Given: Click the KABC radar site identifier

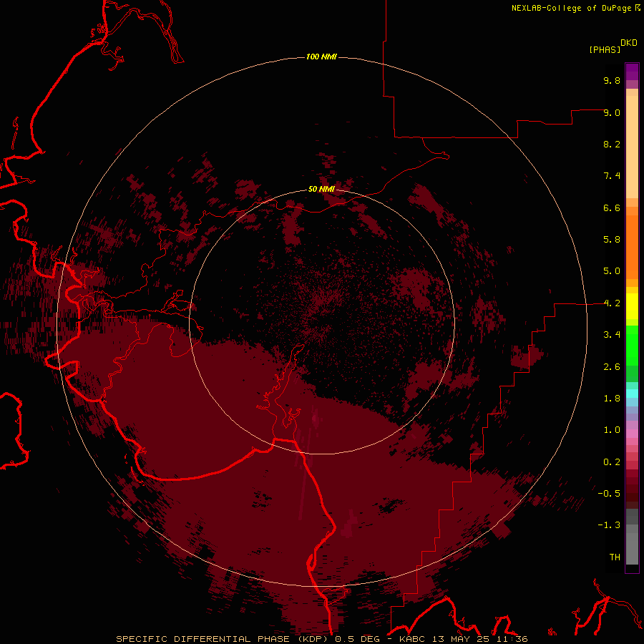Looking at the screenshot, I should pos(413,639).
